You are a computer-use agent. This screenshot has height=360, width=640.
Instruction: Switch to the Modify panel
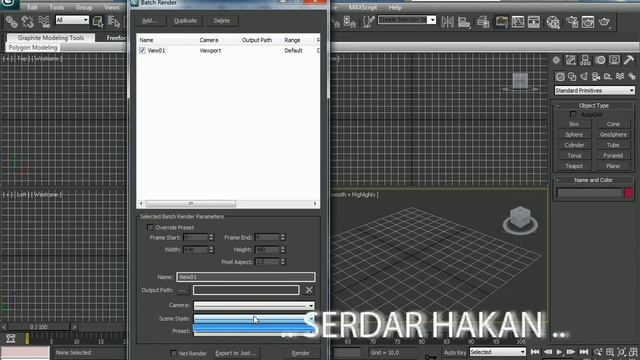pos(571,60)
